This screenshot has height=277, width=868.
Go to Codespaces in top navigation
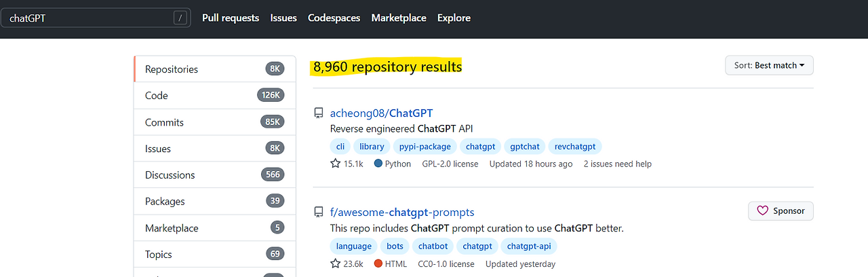334,18
